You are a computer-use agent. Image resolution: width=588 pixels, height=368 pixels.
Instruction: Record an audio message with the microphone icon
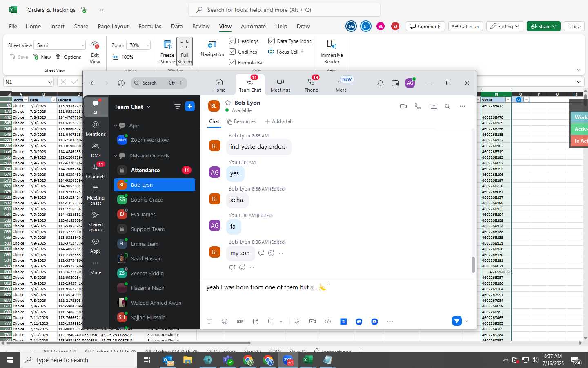297,321
